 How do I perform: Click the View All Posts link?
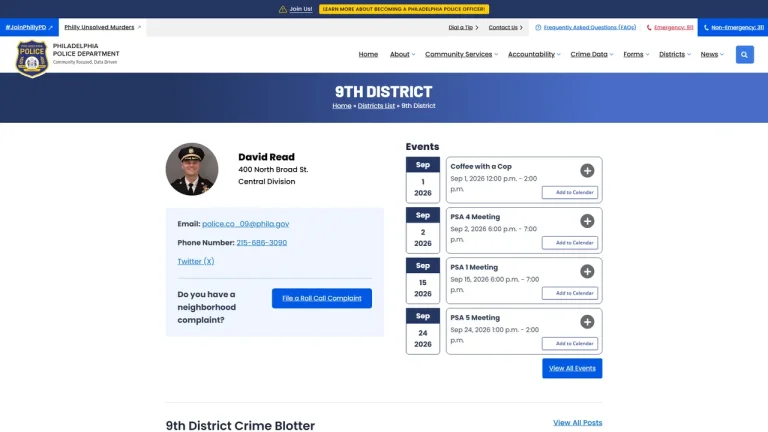tap(577, 423)
